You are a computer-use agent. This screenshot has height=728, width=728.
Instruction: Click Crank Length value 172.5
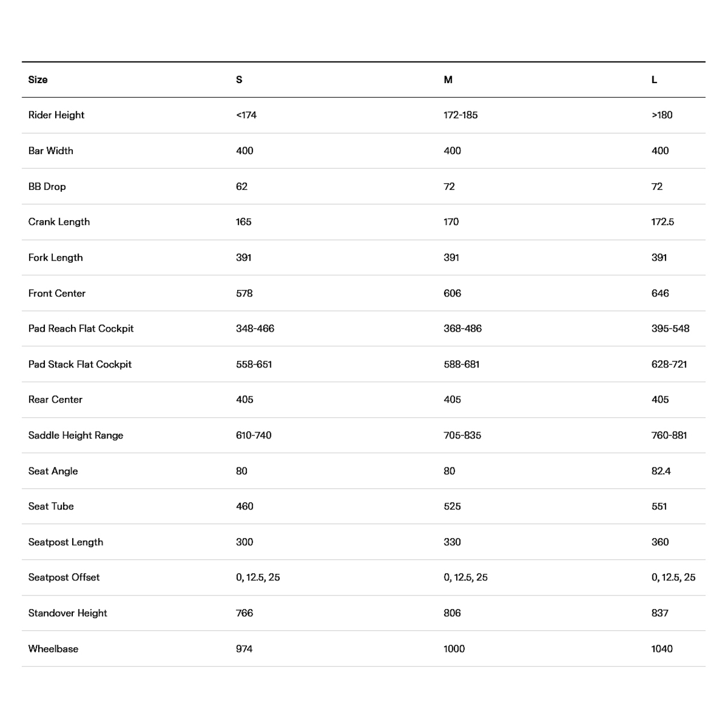point(663,222)
